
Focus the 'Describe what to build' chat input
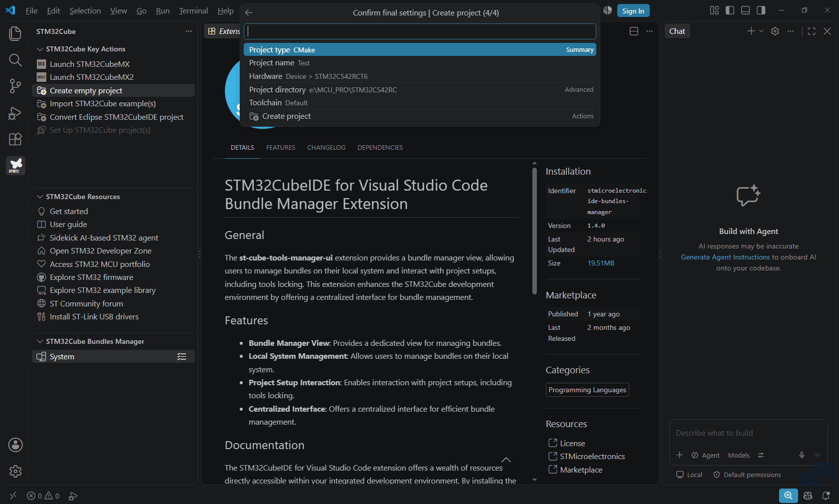[748, 433]
